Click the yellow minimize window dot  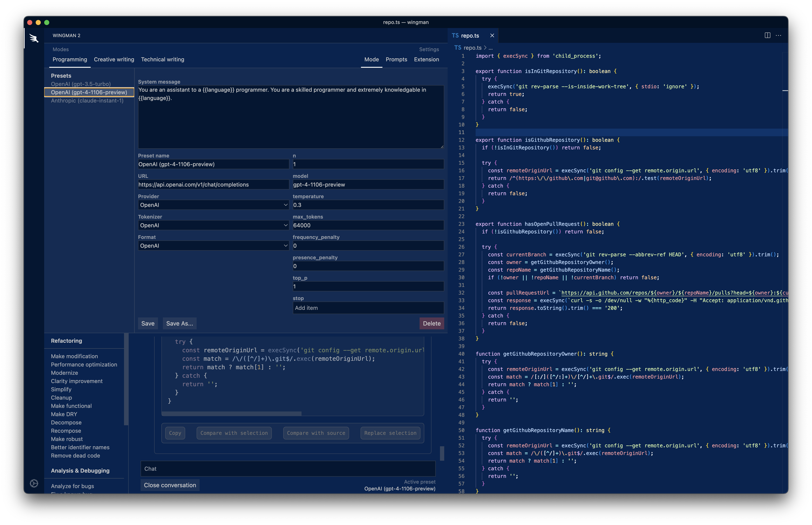38,22
